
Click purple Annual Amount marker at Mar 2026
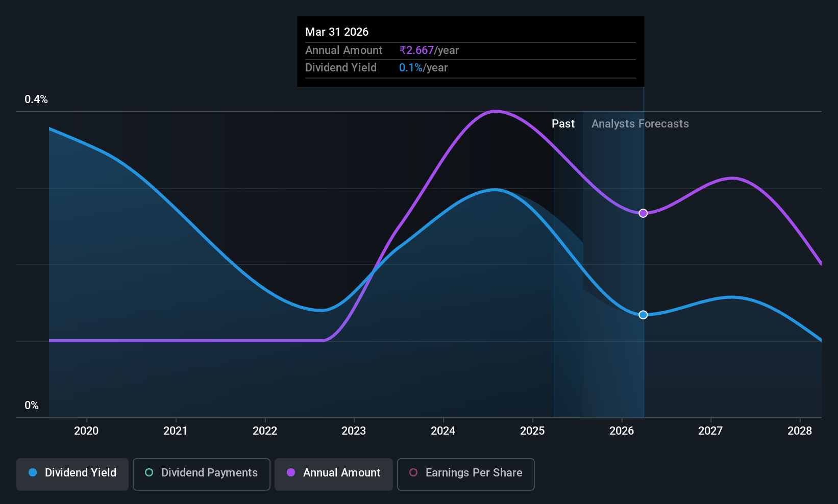(643, 213)
